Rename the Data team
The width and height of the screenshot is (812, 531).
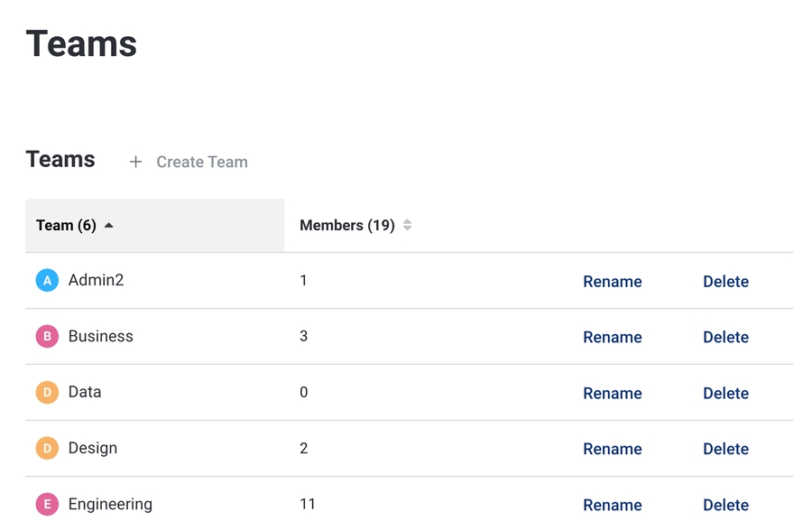click(612, 394)
